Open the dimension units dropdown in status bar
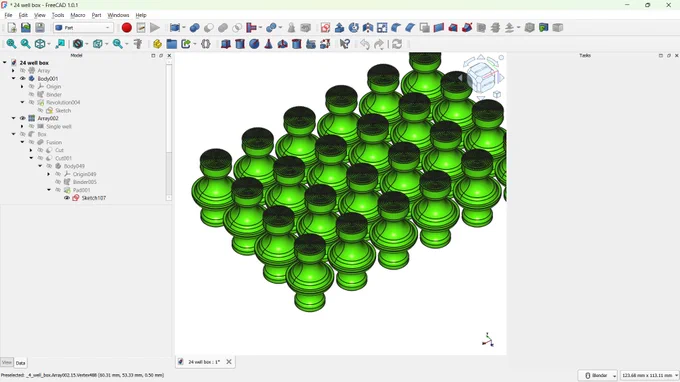Image resolution: width=680 pixels, height=382 pixels. pos(649,375)
